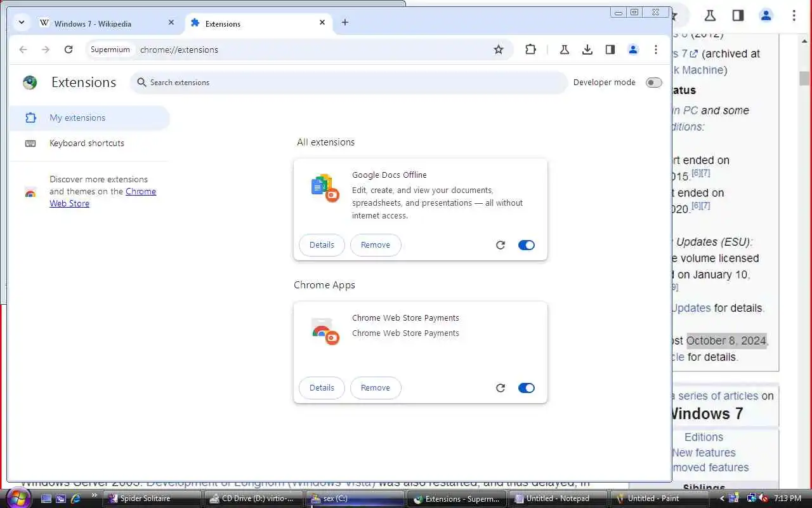Remove Chrome Web Store Payments app
Image resolution: width=812 pixels, height=508 pixels.
click(376, 388)
